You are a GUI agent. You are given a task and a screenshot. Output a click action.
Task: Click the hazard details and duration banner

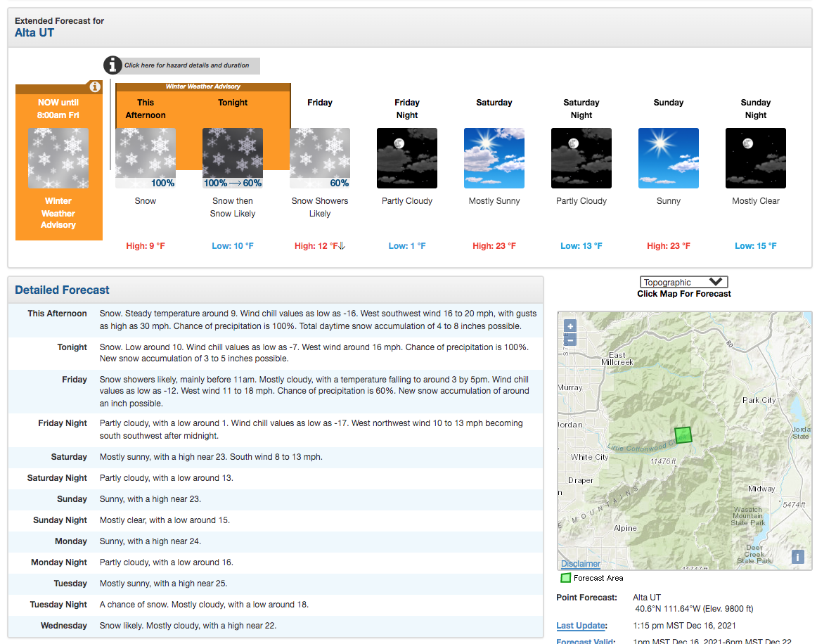(186, 65)
